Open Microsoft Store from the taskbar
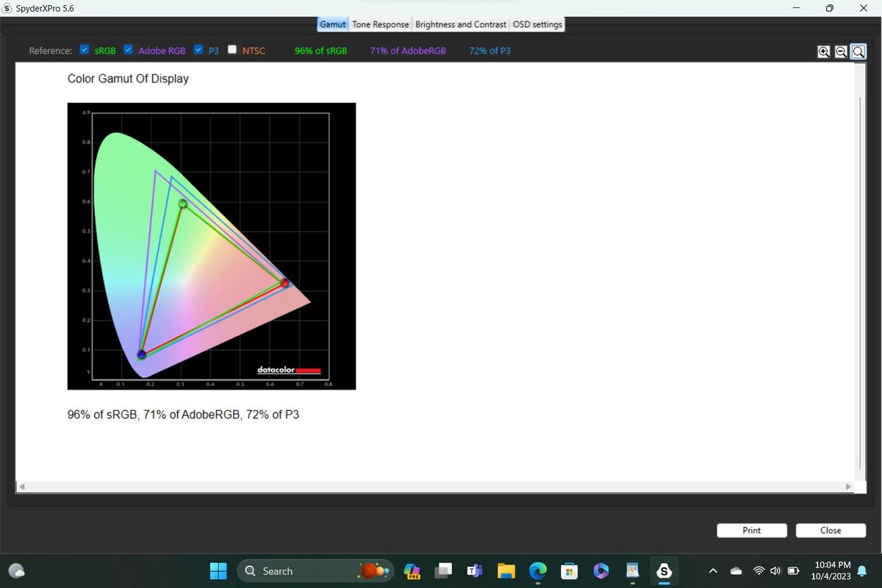Screen dimensions: 882x588 [569, 571]
